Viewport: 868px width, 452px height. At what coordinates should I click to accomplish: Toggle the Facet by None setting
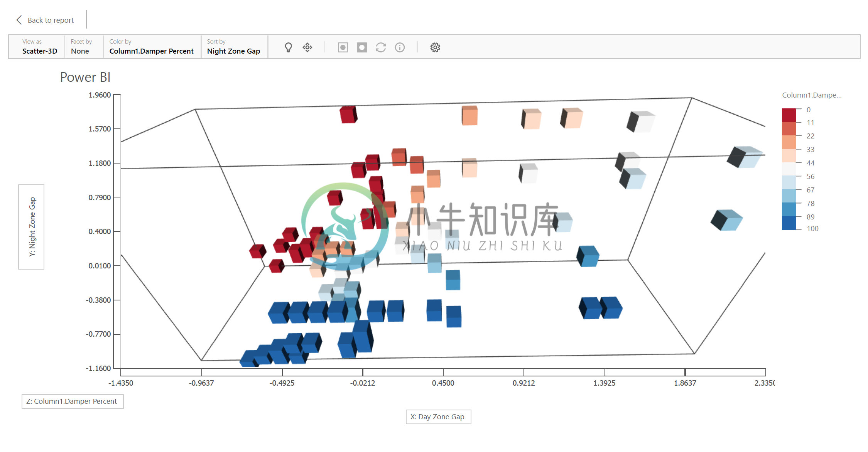(x=80, y=46)
